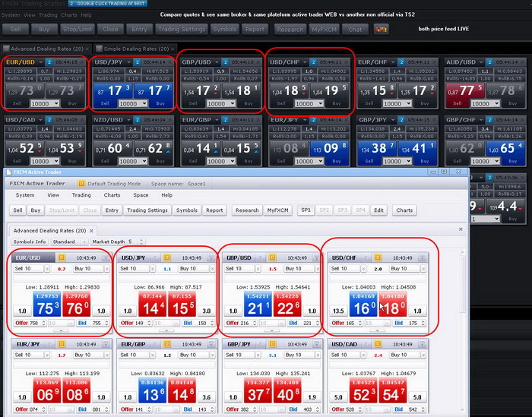
Task: Click the Chat button in Trading Station
Action: 355,29
